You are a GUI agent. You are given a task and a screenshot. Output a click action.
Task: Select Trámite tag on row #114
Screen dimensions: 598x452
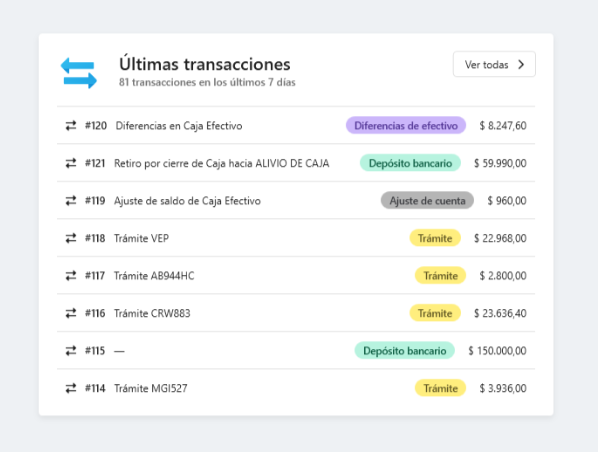tap(440, 388)
